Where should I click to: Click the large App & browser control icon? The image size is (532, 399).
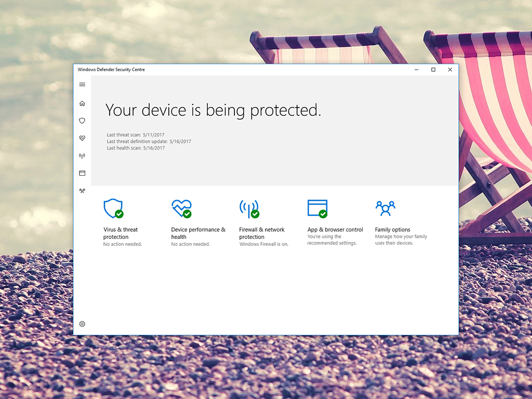(317, 208)
